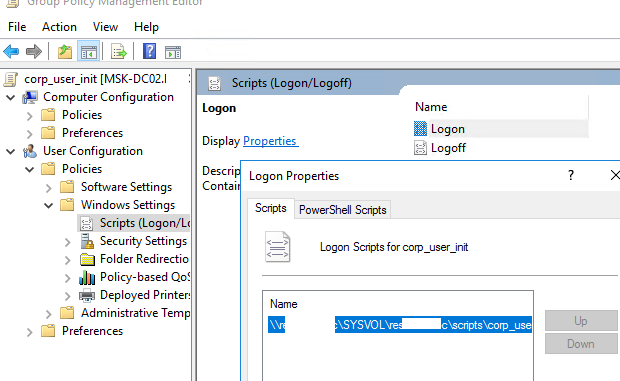Collapse the User Configuration node
The image size is (620, 381).
11,151
